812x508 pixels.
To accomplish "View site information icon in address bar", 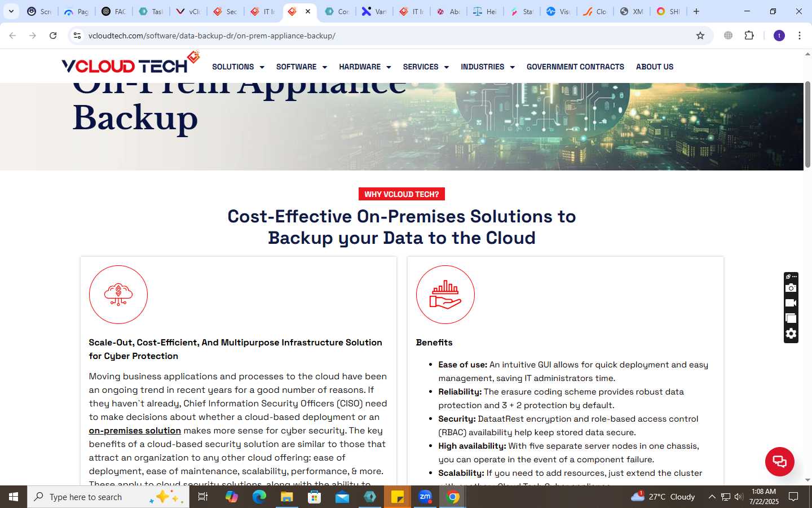I will (77, 36).
